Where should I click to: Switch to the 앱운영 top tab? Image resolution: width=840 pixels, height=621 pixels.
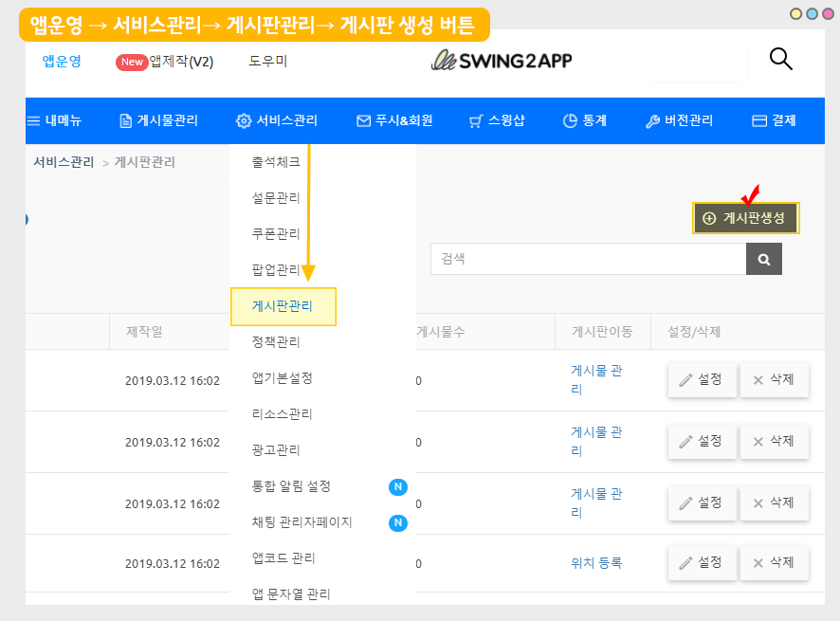[62, 61]
